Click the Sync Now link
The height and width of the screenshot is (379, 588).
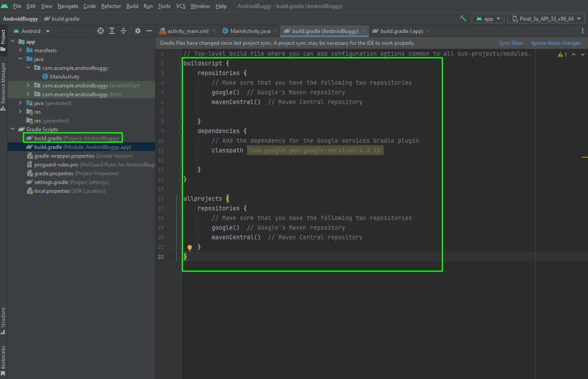point(510,43)
